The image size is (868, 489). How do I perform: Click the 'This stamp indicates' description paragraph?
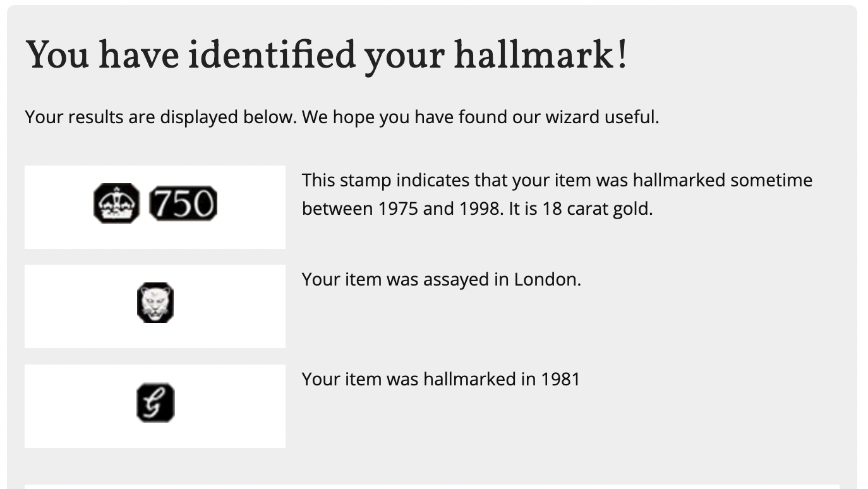[x=557, y=194]
